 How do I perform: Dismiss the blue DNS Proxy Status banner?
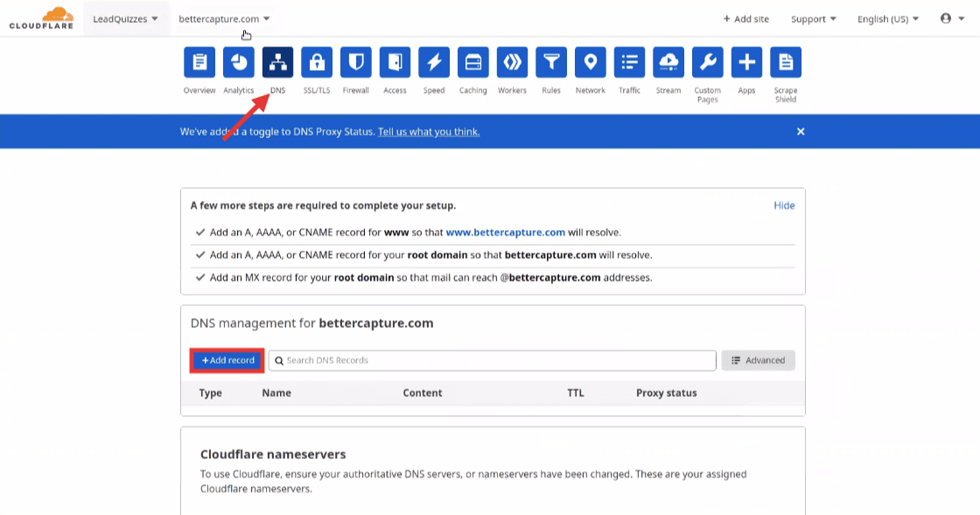801,132
